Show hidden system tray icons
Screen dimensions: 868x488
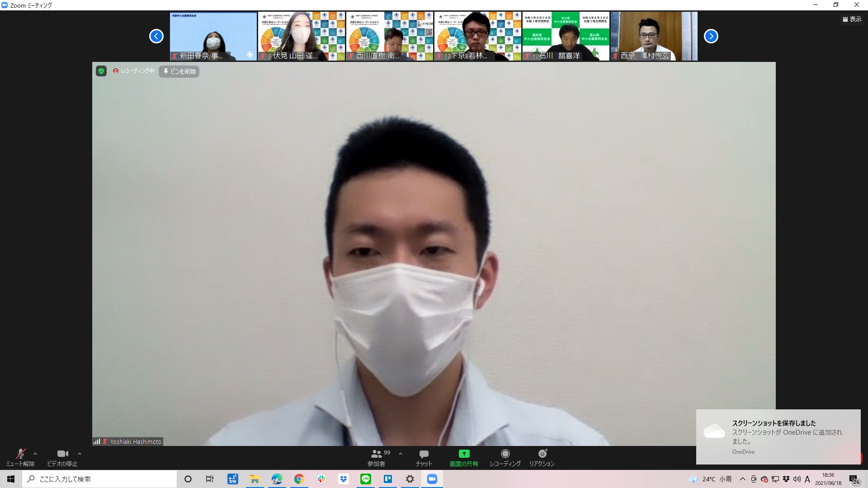point(742,479)
